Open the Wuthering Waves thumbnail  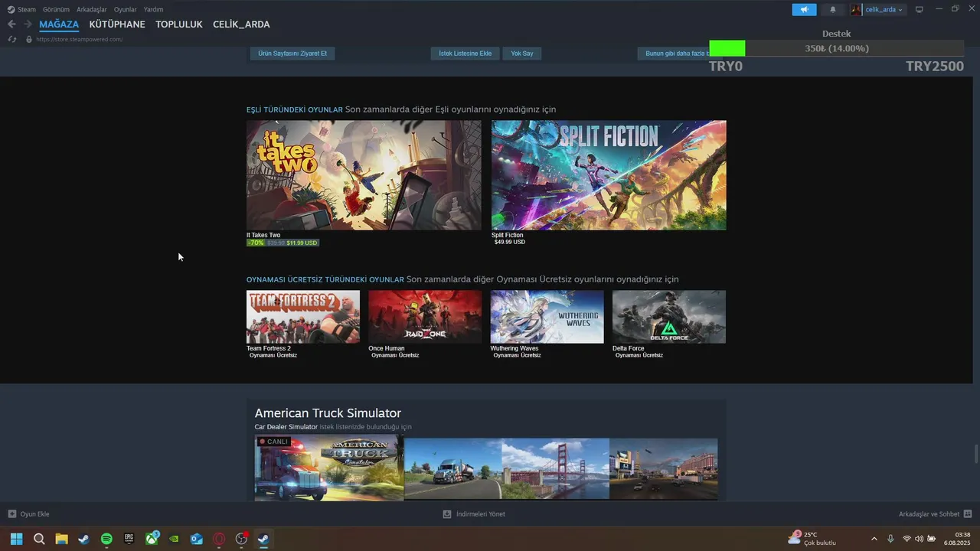click(x=547, y=317)
